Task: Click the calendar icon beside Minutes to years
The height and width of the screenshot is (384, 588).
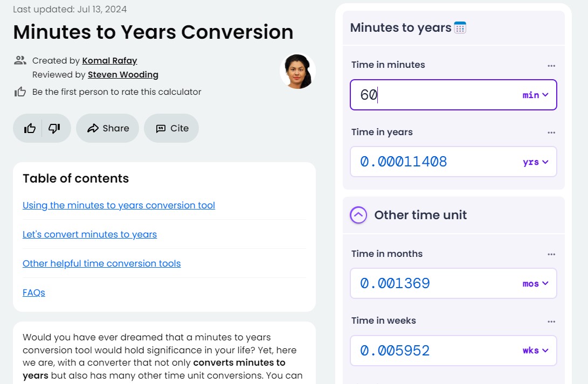Action: [460, 27]
